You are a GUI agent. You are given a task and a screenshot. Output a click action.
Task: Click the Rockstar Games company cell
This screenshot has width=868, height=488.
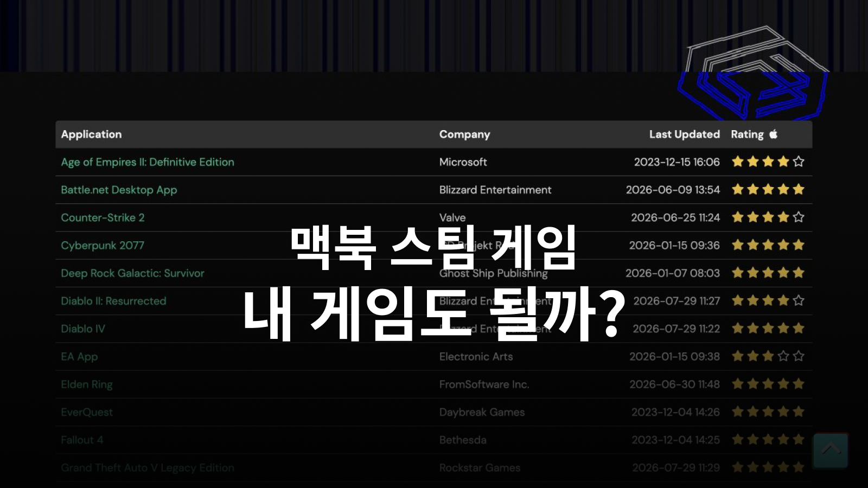(480, 468)
